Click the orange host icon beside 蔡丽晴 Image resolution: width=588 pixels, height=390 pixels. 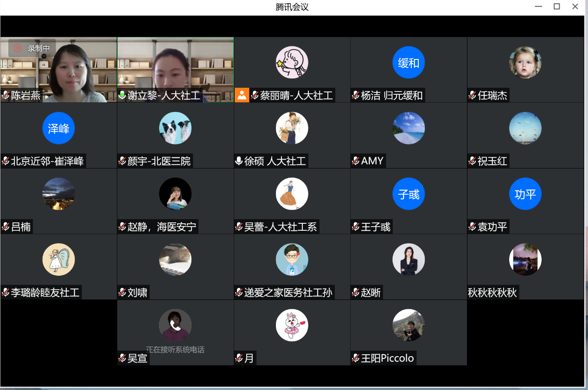[242, 95]
